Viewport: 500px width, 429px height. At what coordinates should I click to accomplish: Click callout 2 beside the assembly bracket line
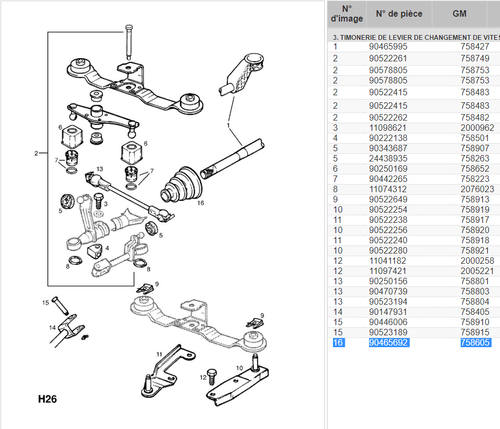click(36, 153)
